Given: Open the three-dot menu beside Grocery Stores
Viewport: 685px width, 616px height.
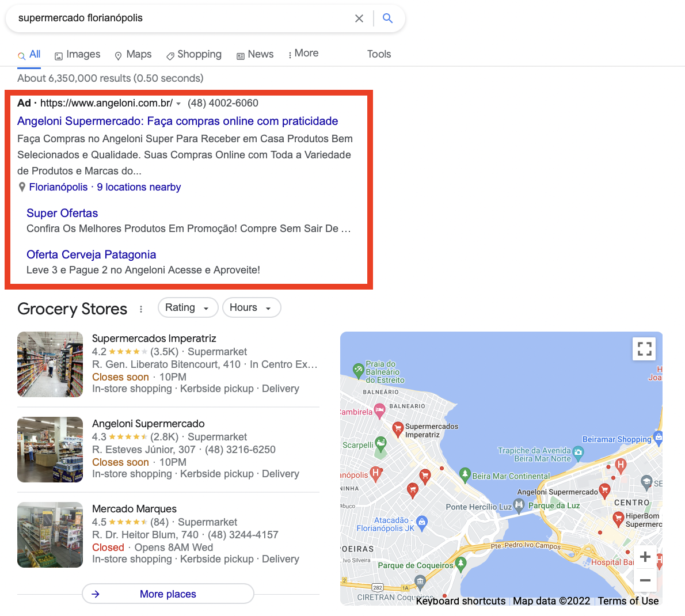Looking at the screenshot, I should pos(140,309).
